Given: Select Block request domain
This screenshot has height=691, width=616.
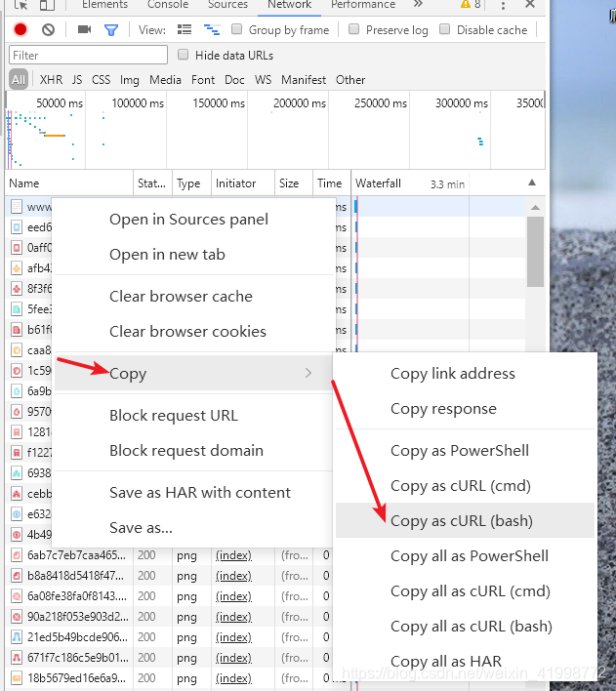Looking at the screenshot, I should (x=194, y=450).
